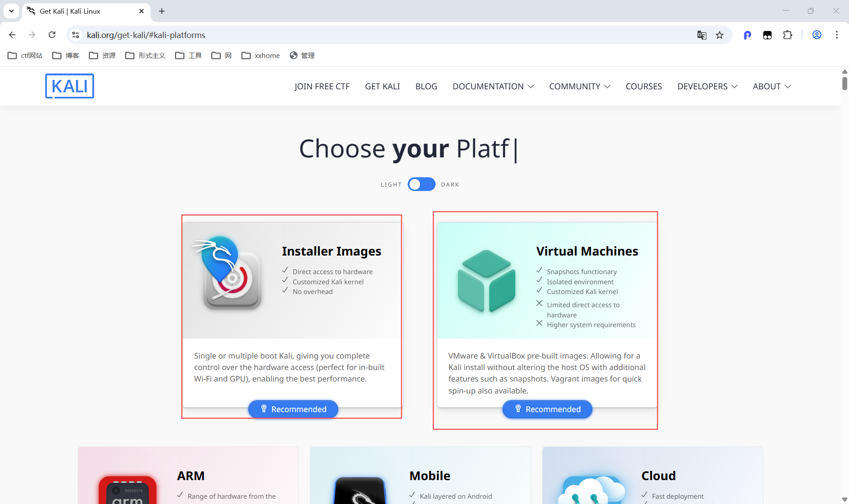The width and height of the screenshot is (849, 504).
Task: Select the Get Kali browser tab
Action: click(86, 11)
